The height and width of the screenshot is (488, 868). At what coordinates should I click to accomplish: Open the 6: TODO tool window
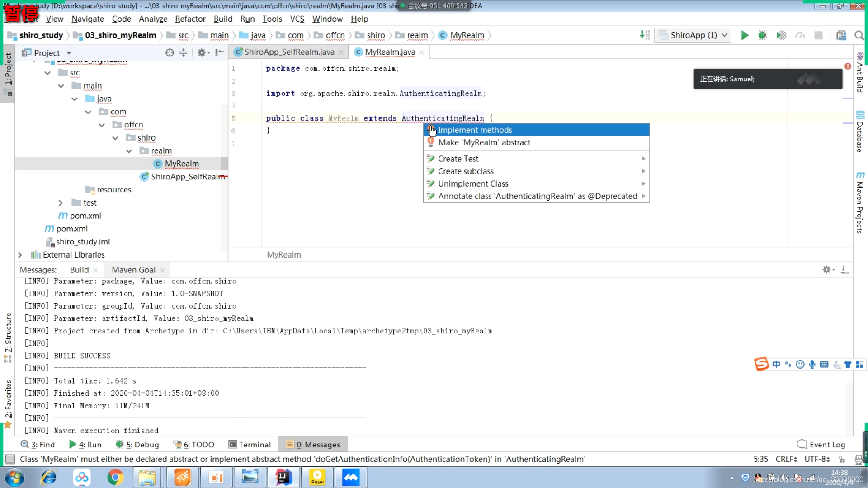(x=194, y=445)
